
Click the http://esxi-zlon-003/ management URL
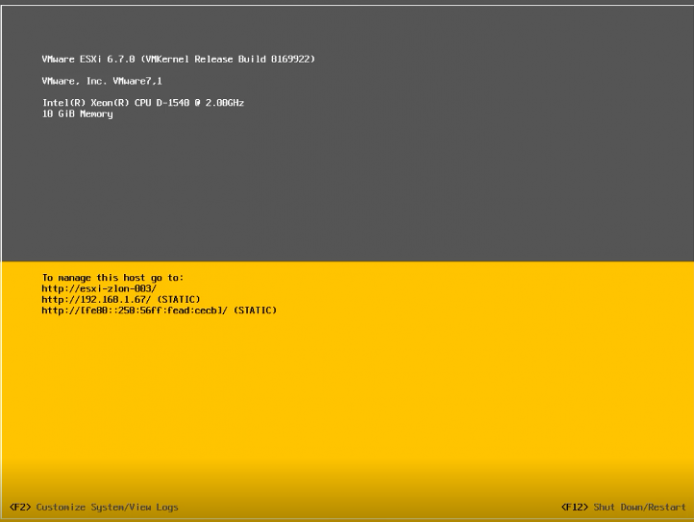point(99,289)
